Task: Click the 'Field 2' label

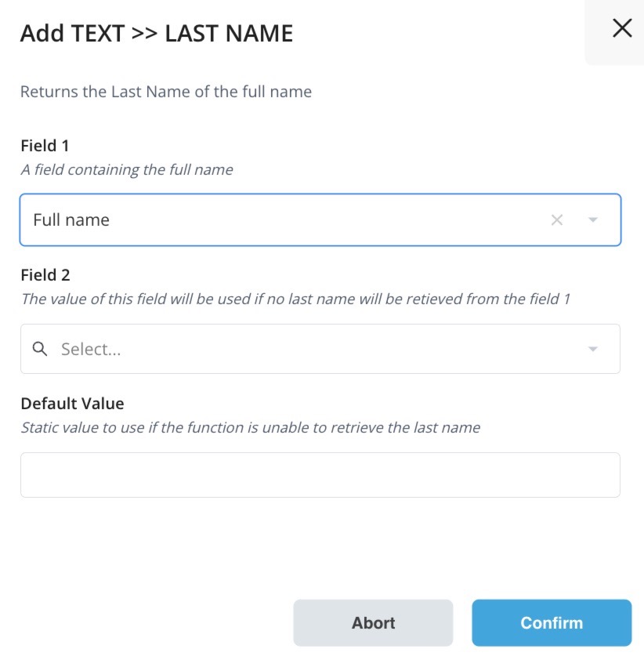Action: coord(45,275)
